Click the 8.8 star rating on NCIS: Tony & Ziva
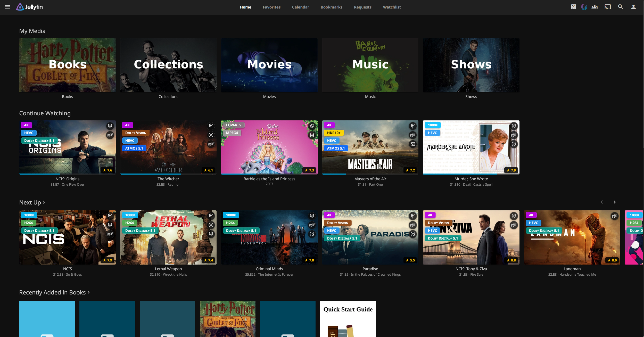 tap(511, 260)
